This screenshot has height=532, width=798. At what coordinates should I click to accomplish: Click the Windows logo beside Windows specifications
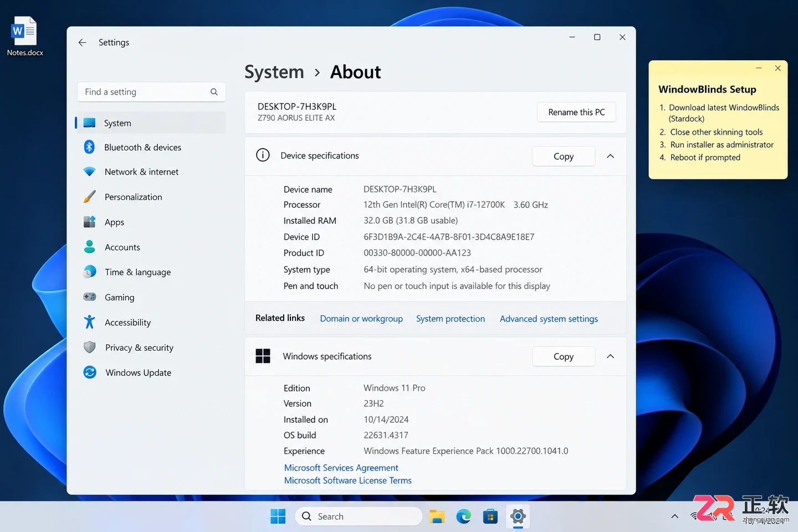coord(263,356)
